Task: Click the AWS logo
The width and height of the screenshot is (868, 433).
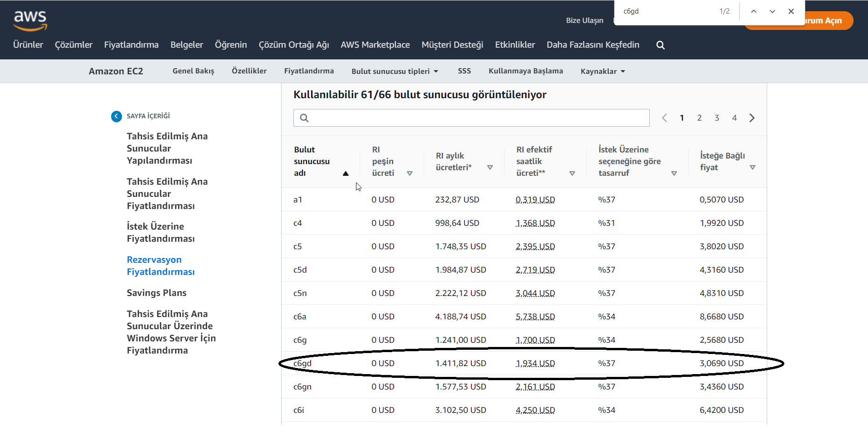Action: [30, 21]
